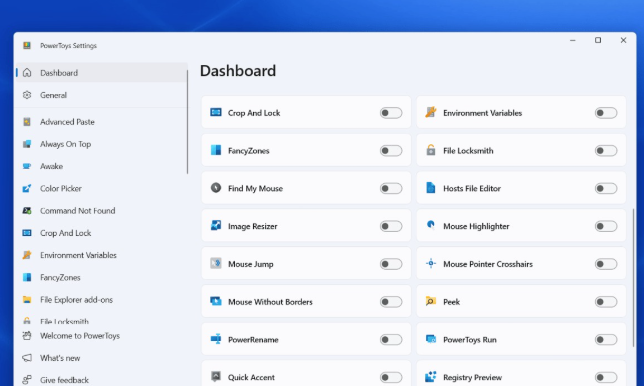This screenshot has width=644, height=386.
Task: Click the Find My Mouse card icon
Action: coord(216,188)
